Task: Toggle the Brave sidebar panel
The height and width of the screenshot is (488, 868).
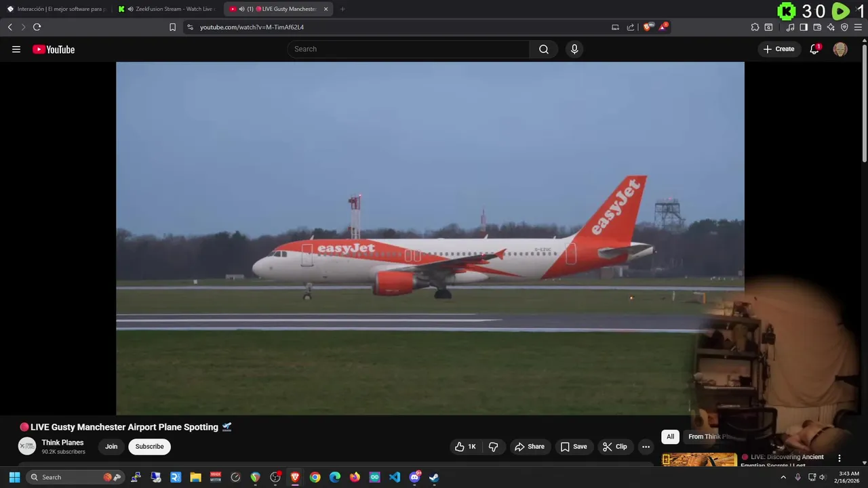Action: [804, 27]
